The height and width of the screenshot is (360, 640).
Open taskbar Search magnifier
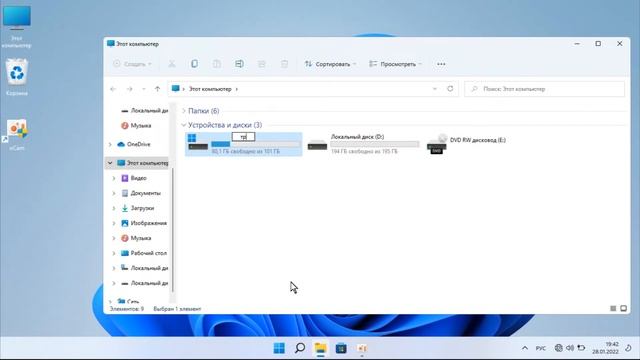coord(300,348)
